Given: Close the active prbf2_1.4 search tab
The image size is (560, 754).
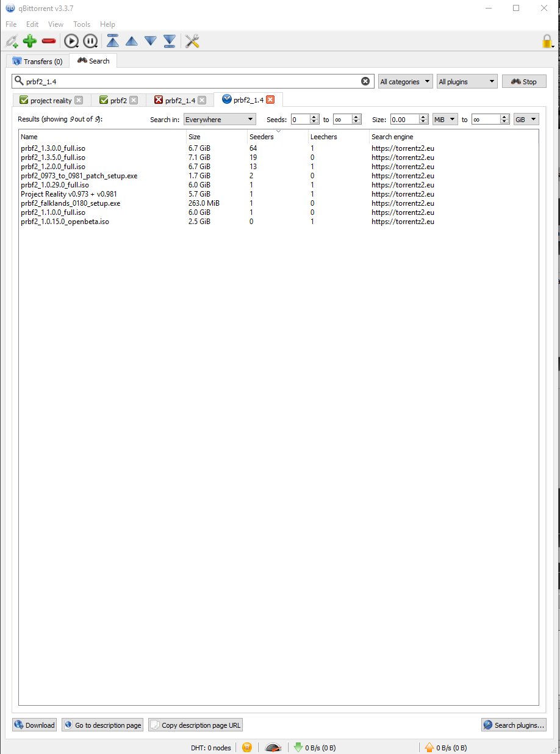Looking at the screenshot, I should [270, 100].
